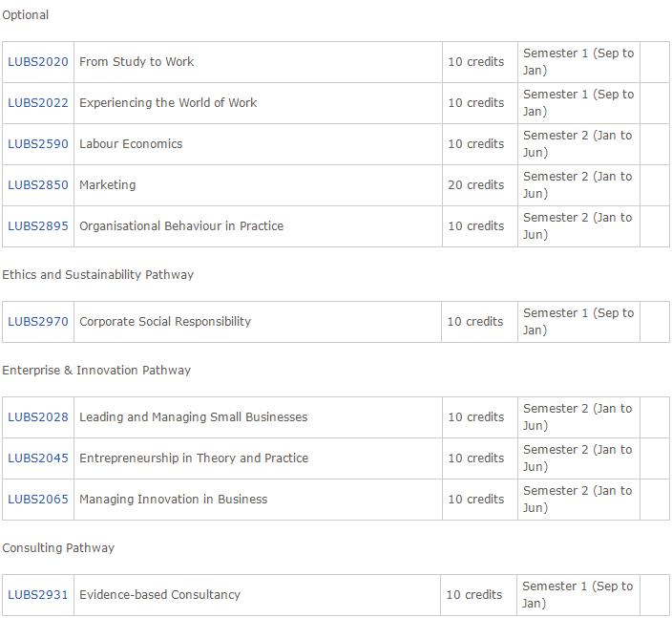Click the 'Corporate Social Responsibility' title
This screenshot has height=618, width=672.
[x=165, y=322]
